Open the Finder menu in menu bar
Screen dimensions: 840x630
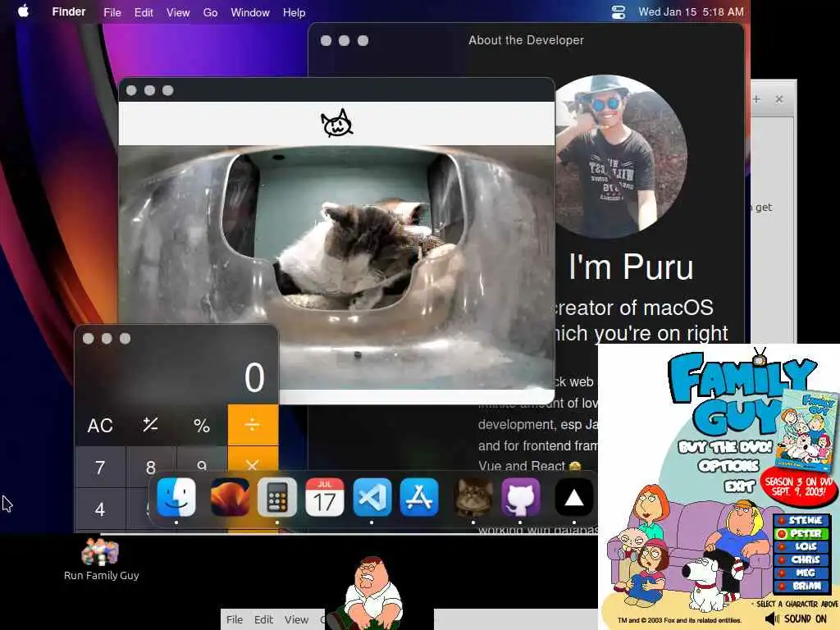69,11
